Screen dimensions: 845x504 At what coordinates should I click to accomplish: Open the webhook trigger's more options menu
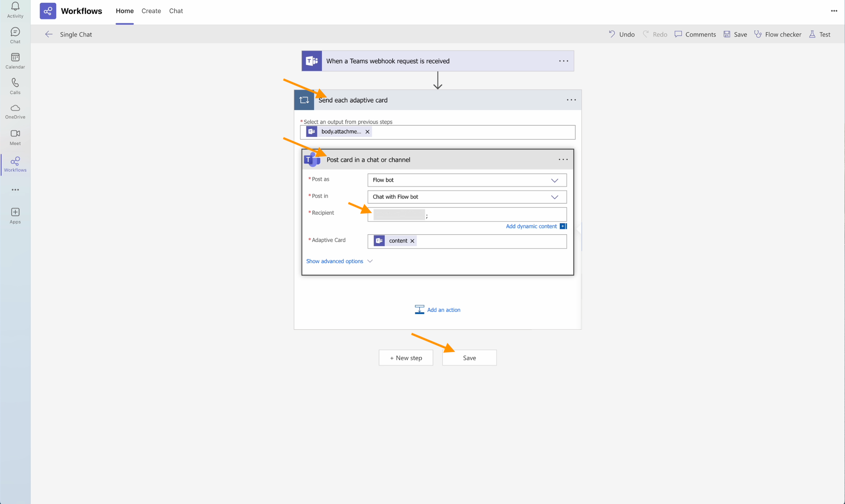pos(563,61)
